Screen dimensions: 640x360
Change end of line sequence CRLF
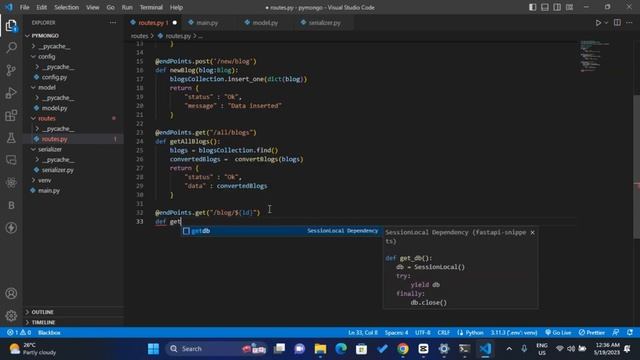click(x=443, y=333)
